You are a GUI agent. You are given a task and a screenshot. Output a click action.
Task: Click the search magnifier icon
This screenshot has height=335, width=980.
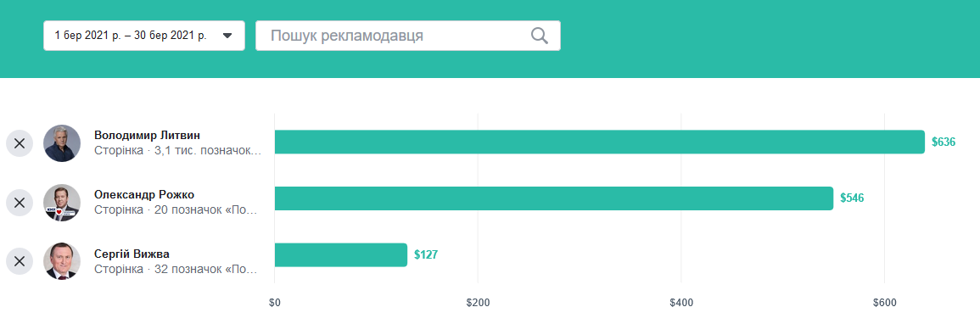pos(540,36)
